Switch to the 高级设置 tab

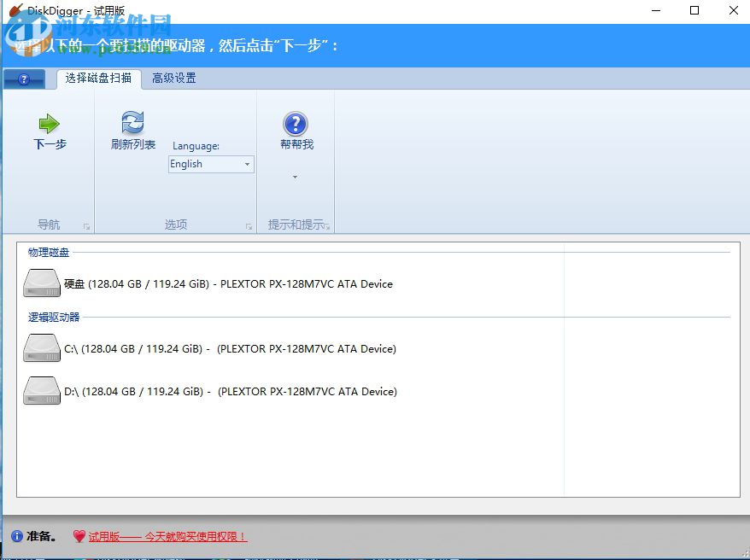(176, 78)
